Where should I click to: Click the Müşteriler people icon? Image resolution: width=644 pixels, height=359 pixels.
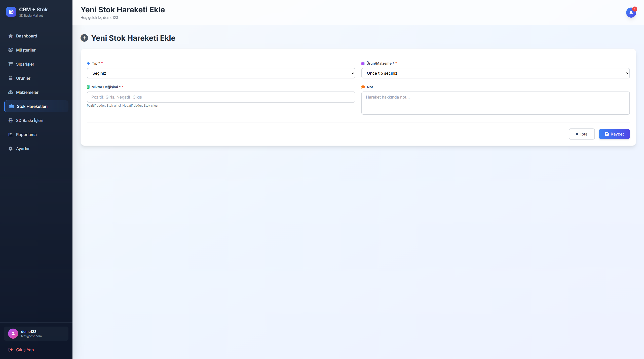(x=11, y=50)
